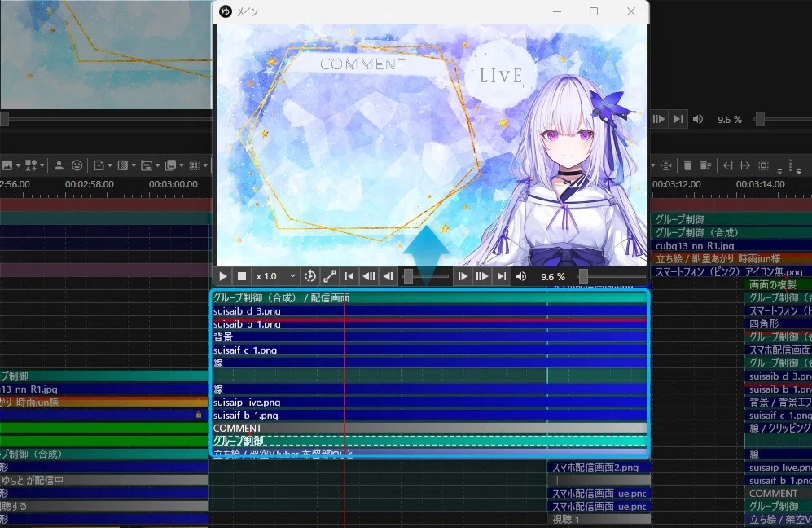The height and width of the screenshot is (528, 812).
Task: Open dropdown arrow beside the dotted grid icon
Action: [x=205, y=165]
